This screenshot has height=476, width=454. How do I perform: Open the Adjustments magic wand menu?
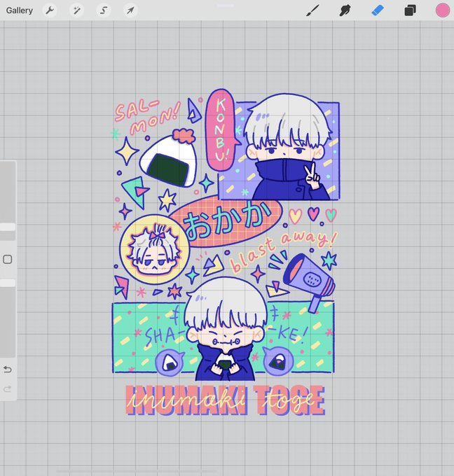pos(76,10)
